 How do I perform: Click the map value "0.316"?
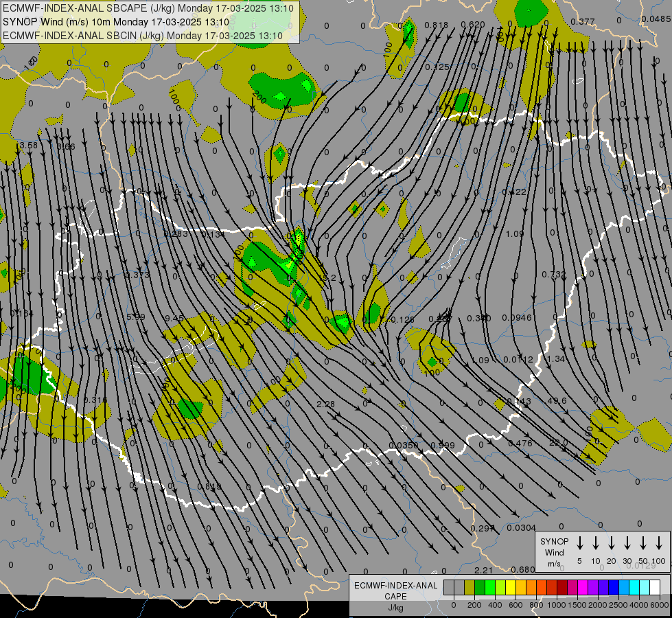pyautogui.click(x=95, y=400)
